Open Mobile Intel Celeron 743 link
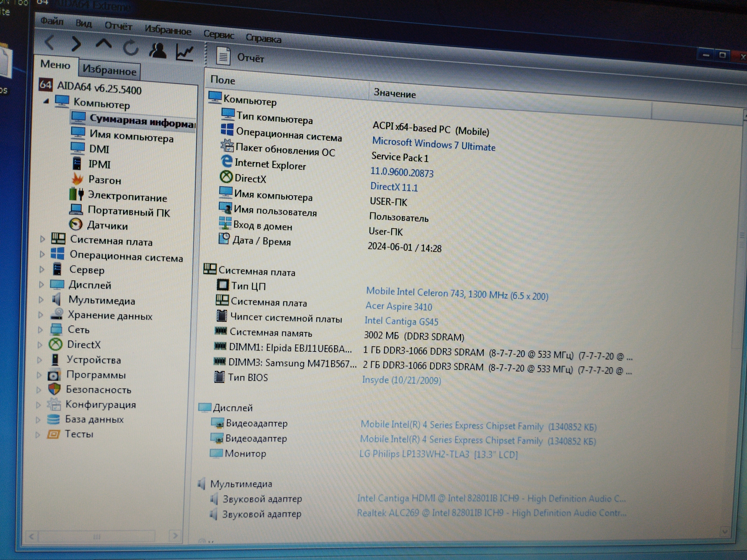Screen dimensions: 747x560 pyautogui.click(x=457, y=294)
